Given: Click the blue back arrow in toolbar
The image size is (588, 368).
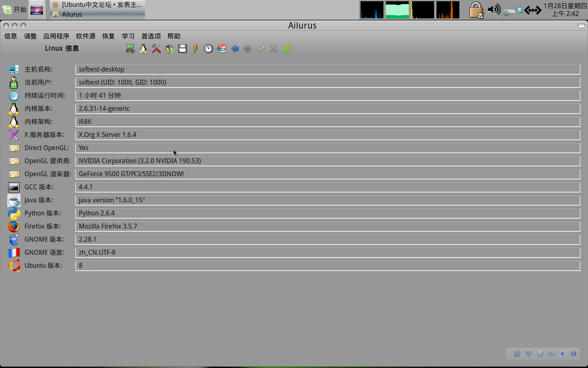Looking at the screenshot, I should pos(235,49).
